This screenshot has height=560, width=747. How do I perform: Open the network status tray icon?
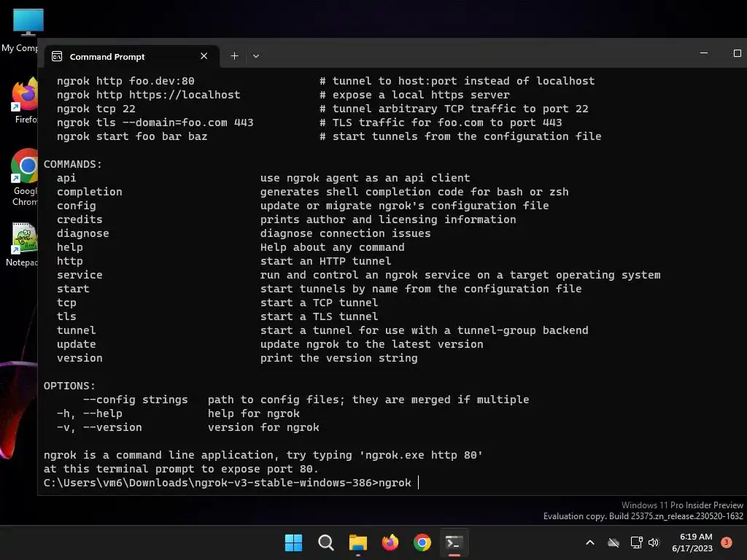coord(636,542)
